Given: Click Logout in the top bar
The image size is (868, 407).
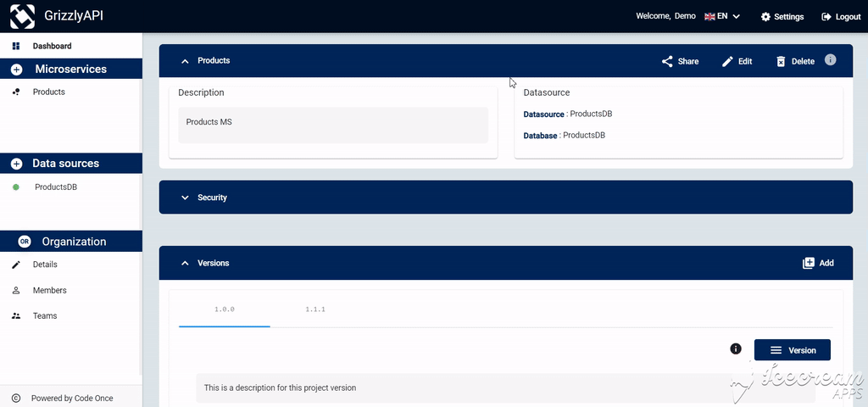Looking at the screenshot, I should (841, 17).
